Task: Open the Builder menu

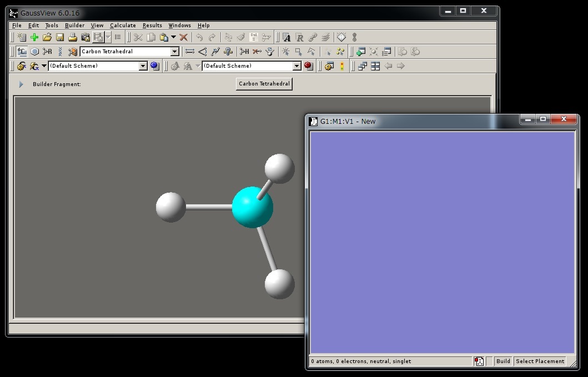Action: 74,25
